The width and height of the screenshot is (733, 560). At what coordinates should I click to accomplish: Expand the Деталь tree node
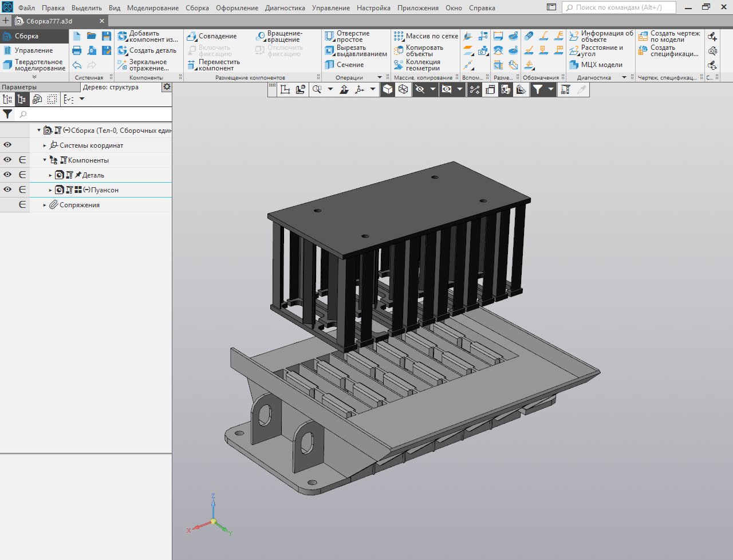50,175
